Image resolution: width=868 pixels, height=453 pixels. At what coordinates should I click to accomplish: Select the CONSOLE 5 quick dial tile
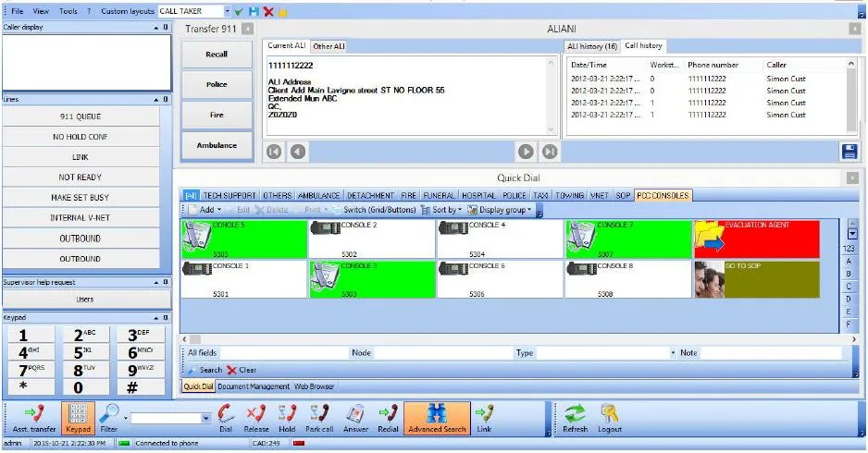click(244, 239)
